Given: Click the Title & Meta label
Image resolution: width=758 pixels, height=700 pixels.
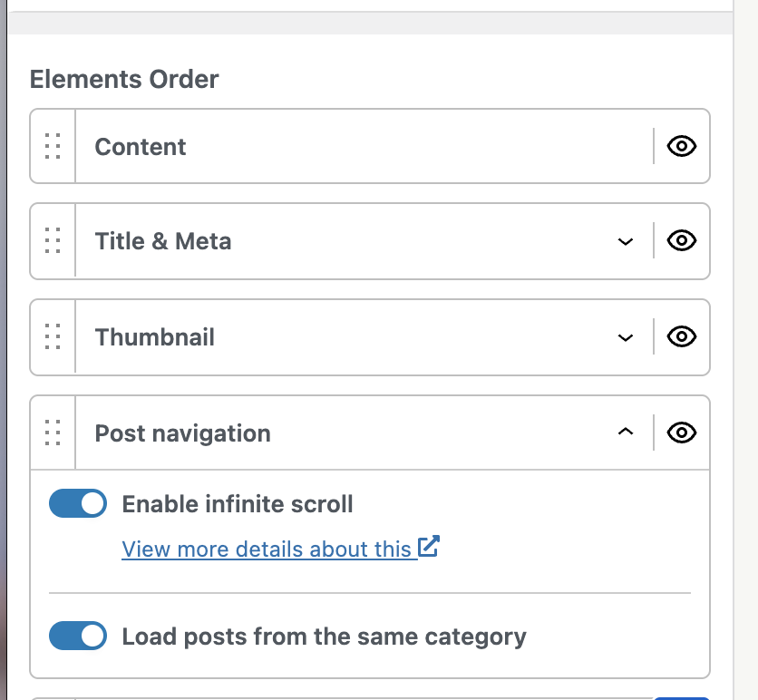Looking at the screenshot, I should click(x=163, y=242).
